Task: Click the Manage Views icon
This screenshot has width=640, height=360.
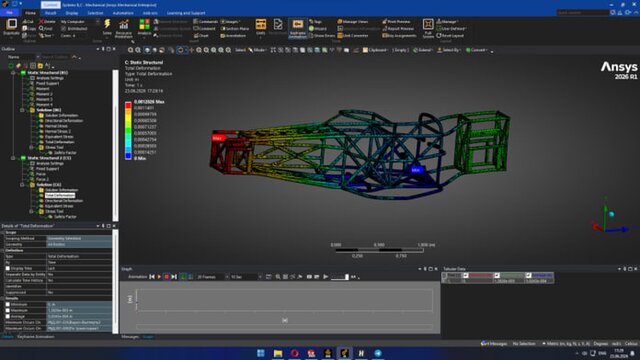Action: 340,22
